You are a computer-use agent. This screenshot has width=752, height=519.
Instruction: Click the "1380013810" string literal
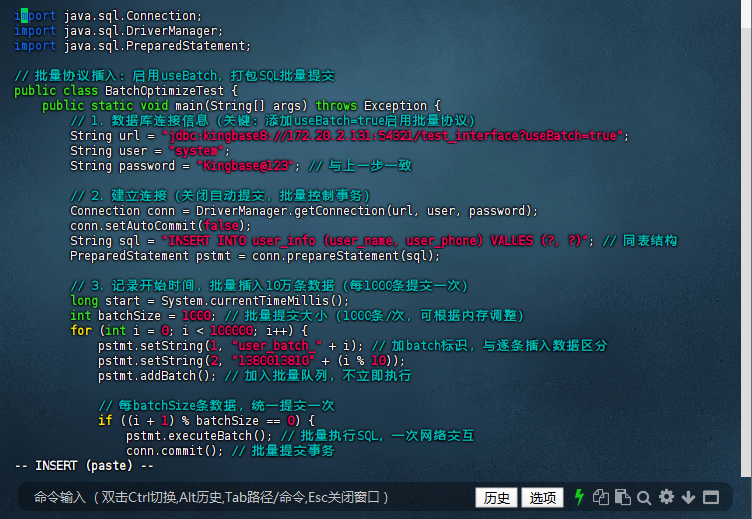coord(273,360)
